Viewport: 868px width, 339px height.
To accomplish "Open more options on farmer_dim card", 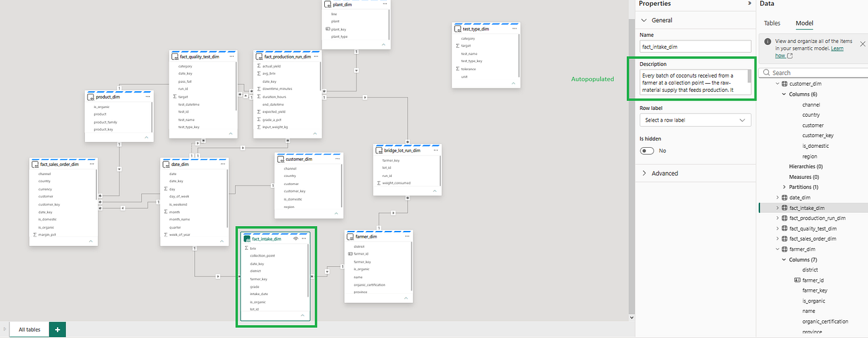I will pyautogui.click(x=407, y=236).
